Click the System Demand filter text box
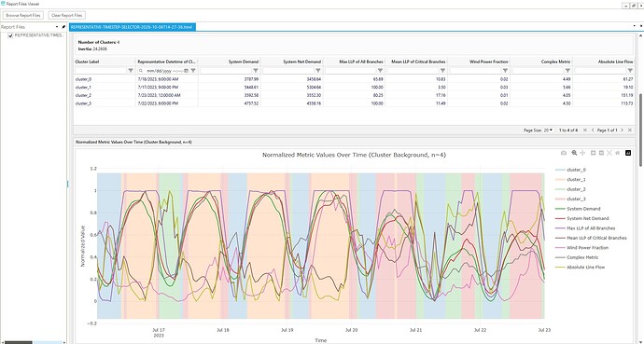This screenshot has width=644, height=344. (226, 71)
